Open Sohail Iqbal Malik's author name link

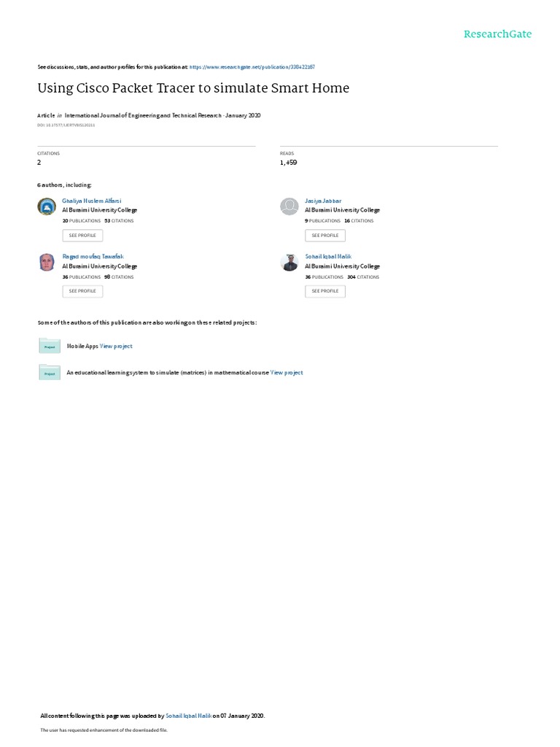[328, 256]
